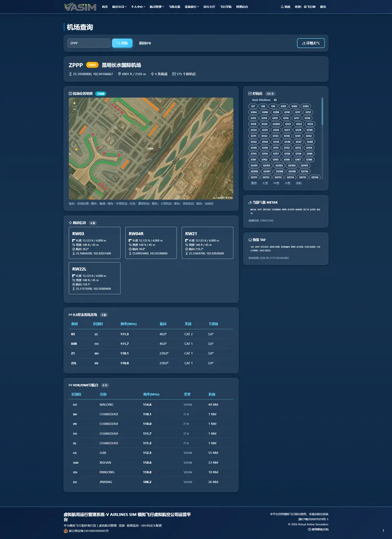Click the ZPPP airport search field
The height and width of the screenshot is (539, 392).
pyautogui.click(x=89, y=43)
